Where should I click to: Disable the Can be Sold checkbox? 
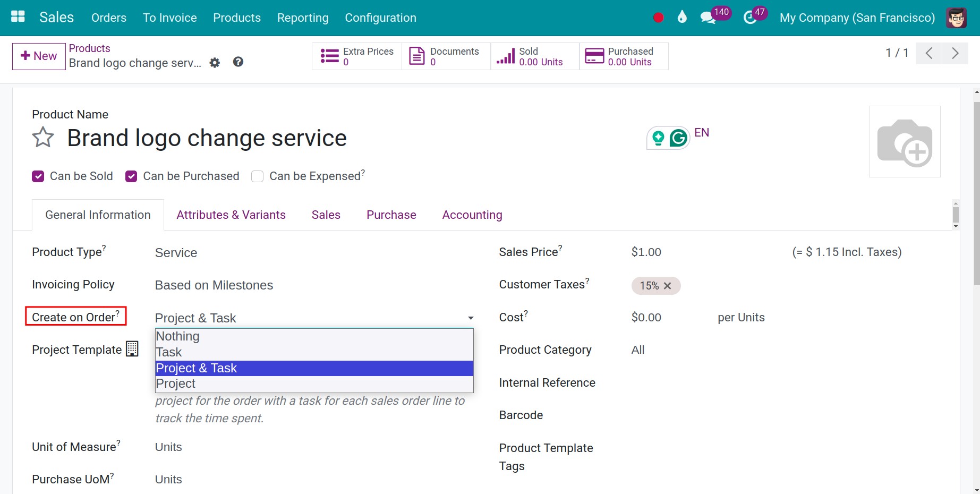pos(38,176)
